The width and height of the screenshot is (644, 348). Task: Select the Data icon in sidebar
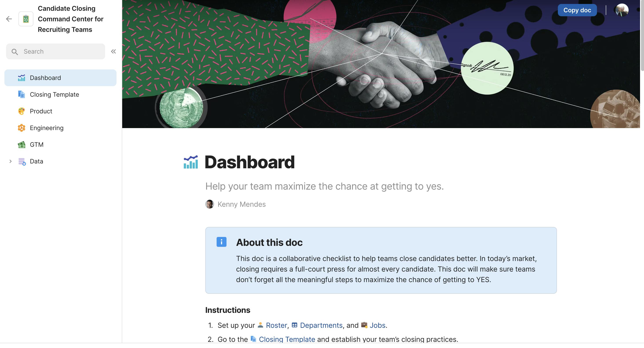[22, 161]
